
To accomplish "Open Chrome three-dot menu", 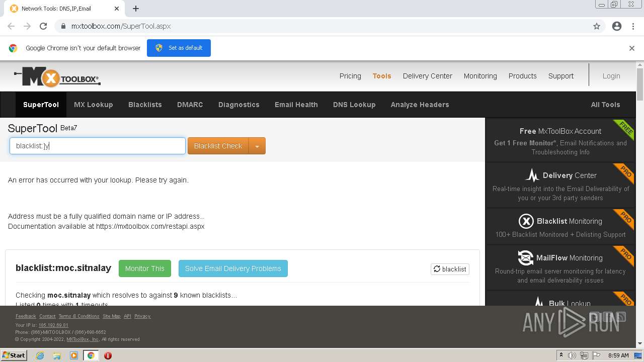I will coord(633,26).
